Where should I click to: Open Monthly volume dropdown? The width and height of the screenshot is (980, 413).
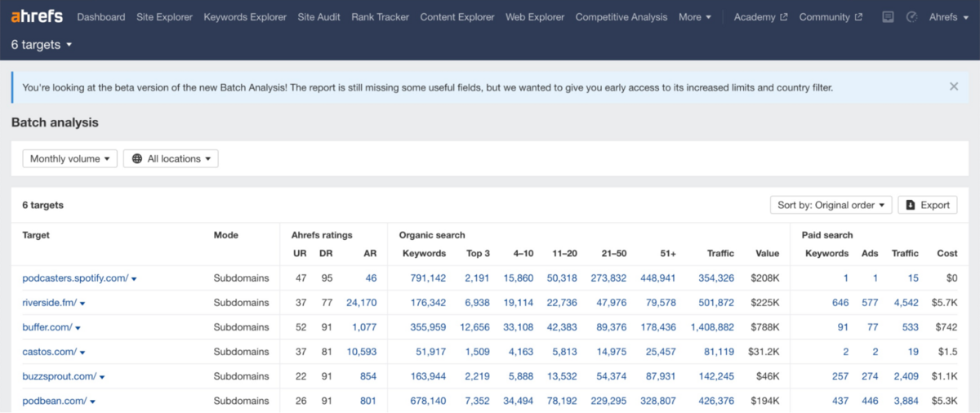70,159
